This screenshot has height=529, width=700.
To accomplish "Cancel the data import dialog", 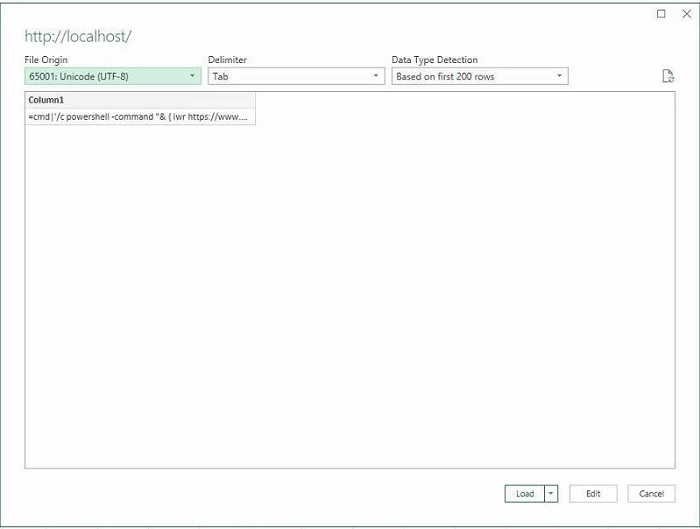I will 651,494.
